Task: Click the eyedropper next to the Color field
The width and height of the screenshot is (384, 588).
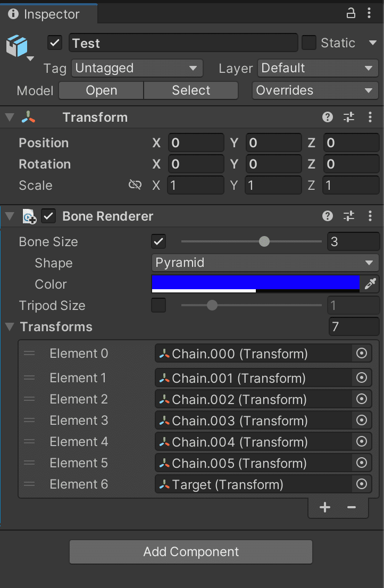Action: coord(371,284)
